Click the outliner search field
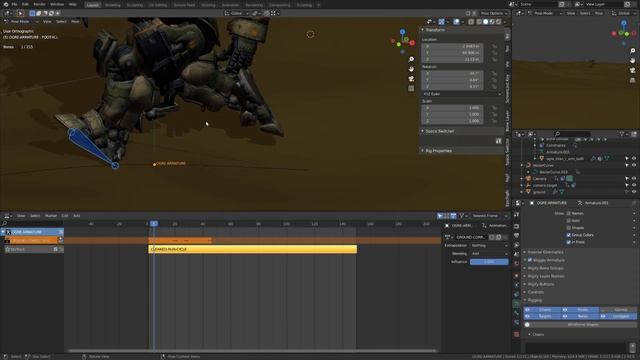 point(572,134)
